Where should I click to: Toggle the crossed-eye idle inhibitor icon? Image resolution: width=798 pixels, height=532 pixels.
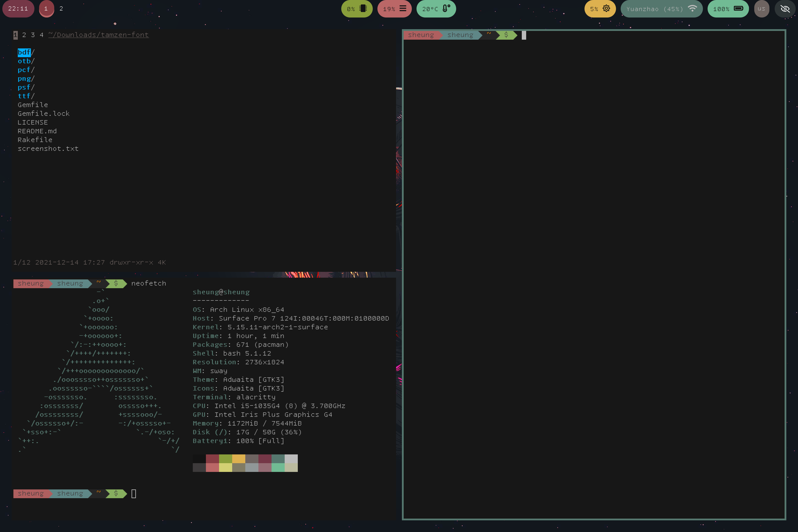[x=785, y=9]
